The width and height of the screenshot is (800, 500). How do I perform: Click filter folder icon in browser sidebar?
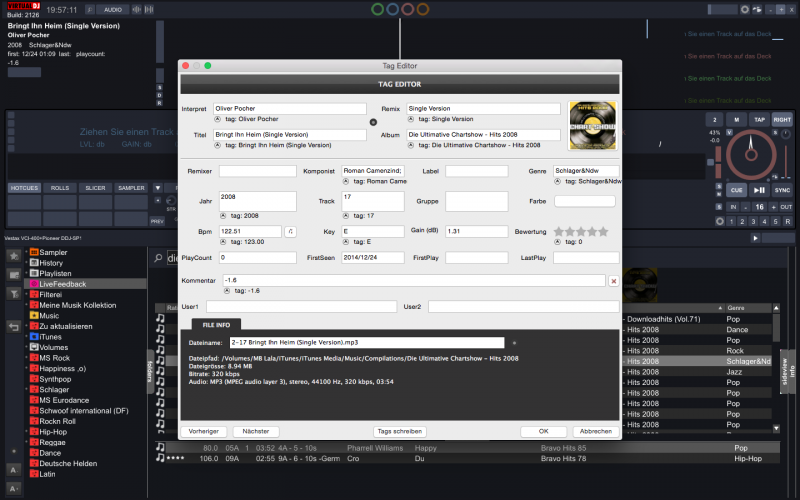[x=14, y=294]
